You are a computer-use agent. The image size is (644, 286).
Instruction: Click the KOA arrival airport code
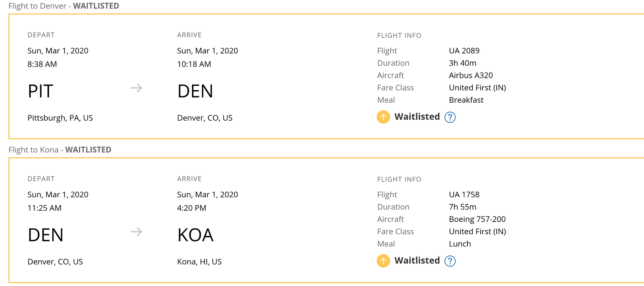(x=195, y=235)
